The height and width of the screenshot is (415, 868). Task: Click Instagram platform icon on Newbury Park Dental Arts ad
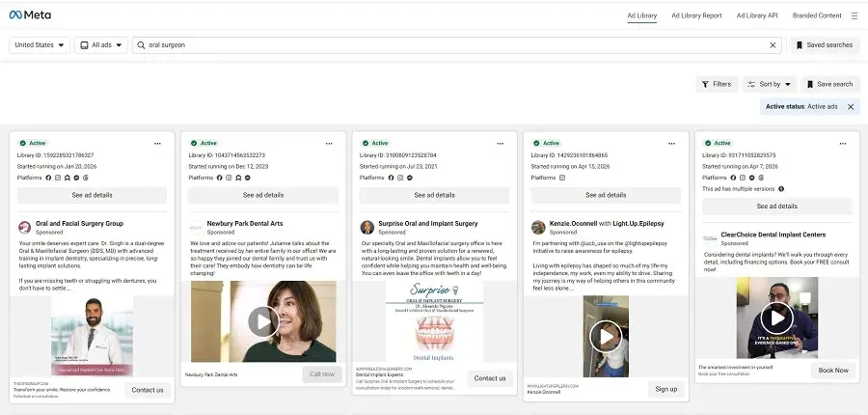coord(230,178)
